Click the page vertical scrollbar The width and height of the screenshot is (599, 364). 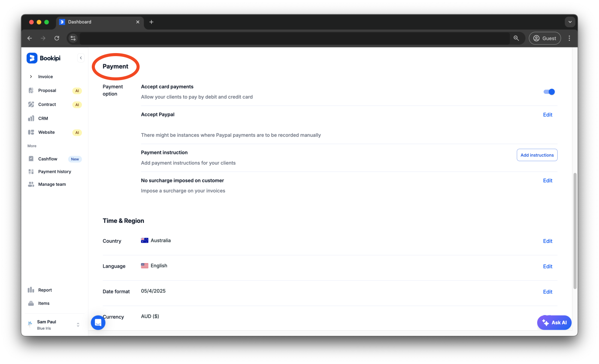click(x=575, y=231)
